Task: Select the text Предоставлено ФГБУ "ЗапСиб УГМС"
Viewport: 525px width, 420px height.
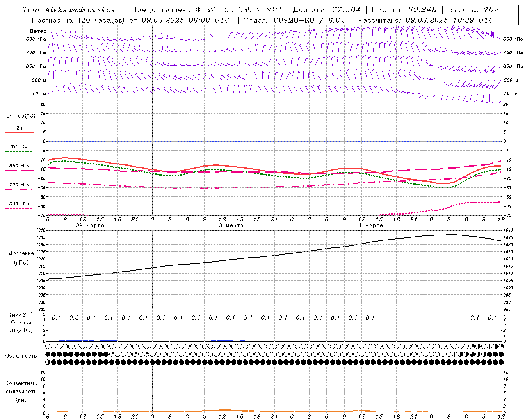Action: [206, 10]
